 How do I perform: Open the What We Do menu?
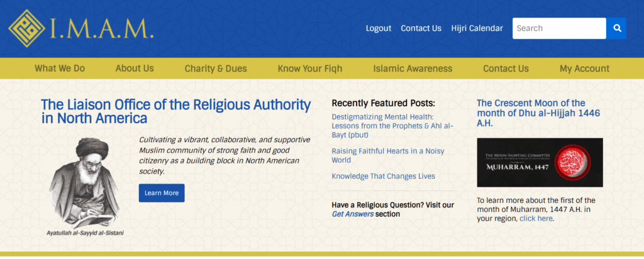60,68
